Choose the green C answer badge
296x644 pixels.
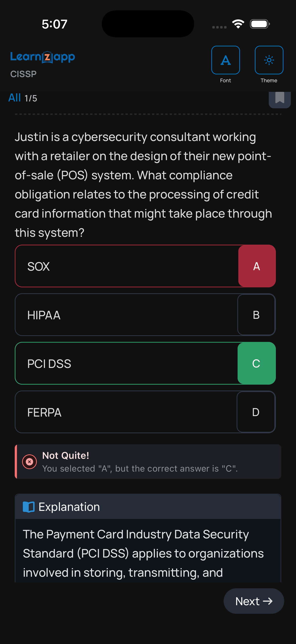[256, 363]
